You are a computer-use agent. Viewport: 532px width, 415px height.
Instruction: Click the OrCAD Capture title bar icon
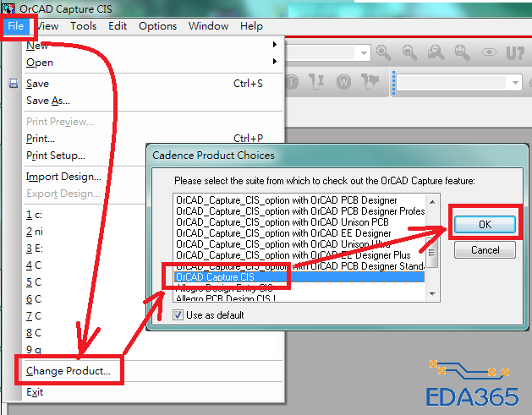(x=8, y=8)
